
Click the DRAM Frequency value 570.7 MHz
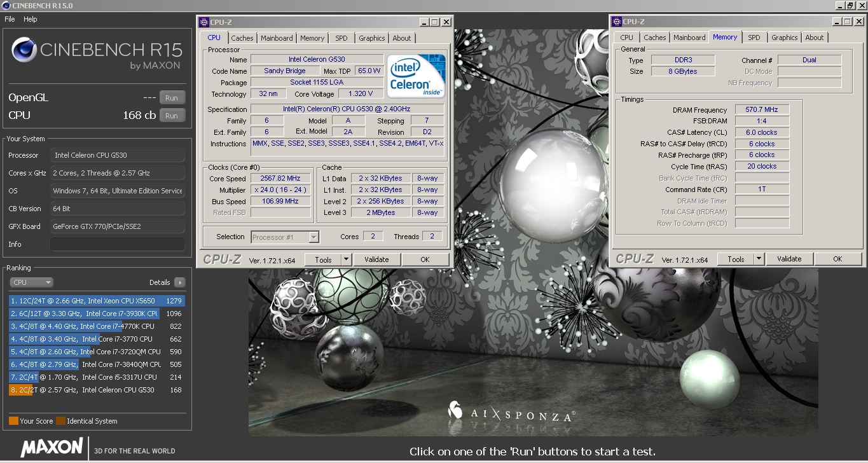point(762,109)
